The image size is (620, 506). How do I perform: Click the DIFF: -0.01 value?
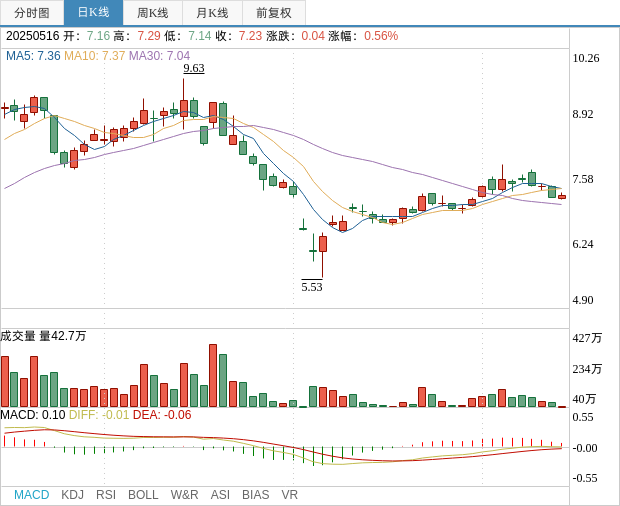click(99, 415)
